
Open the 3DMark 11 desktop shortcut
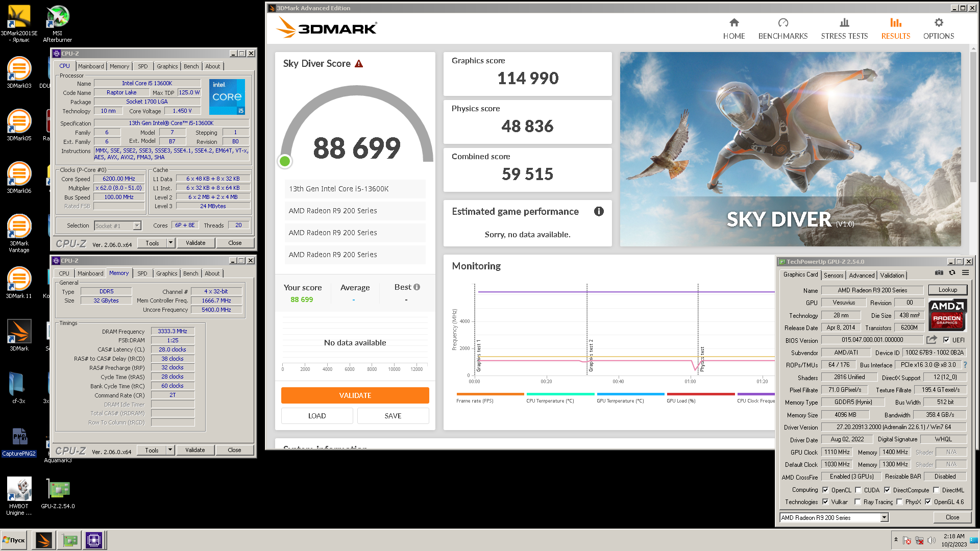(x=19, y=283)
